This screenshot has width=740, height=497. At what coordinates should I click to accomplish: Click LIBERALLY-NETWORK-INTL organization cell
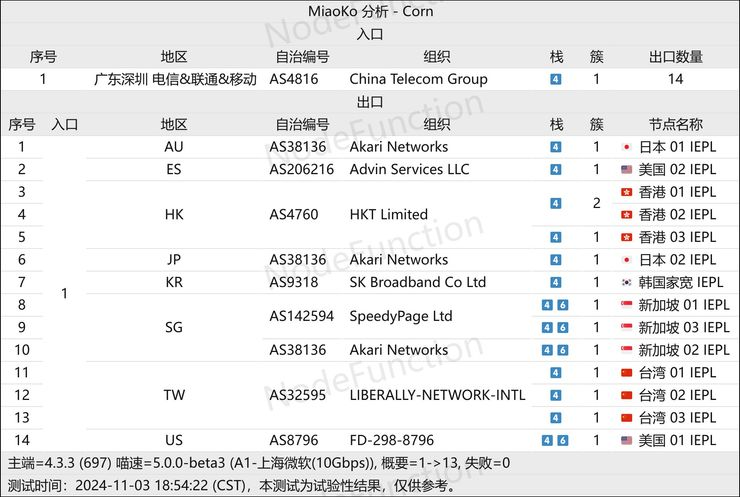click(x=437, y=395)
